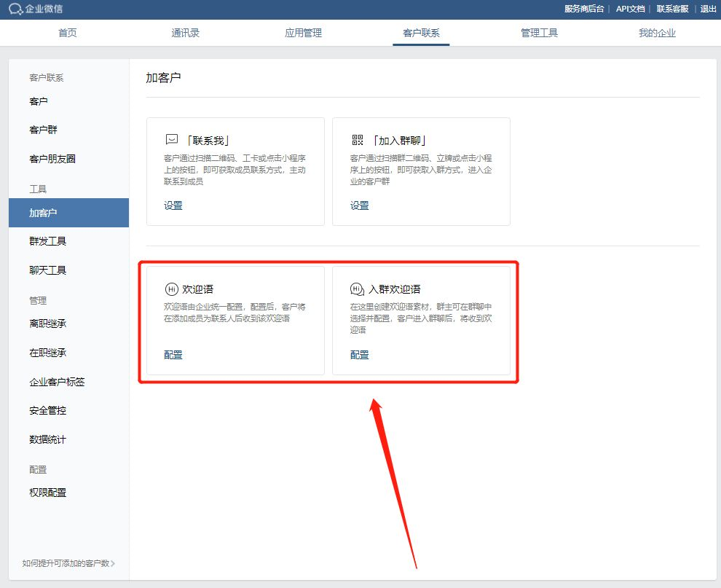Click 设置 under 加入群聊 card

(360, 205)
